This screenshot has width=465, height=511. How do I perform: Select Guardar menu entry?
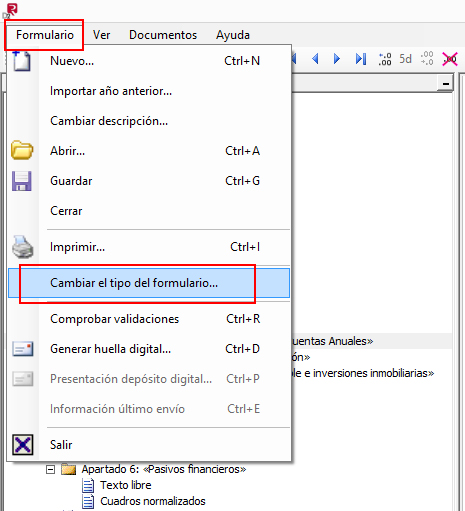pos(149,181)
